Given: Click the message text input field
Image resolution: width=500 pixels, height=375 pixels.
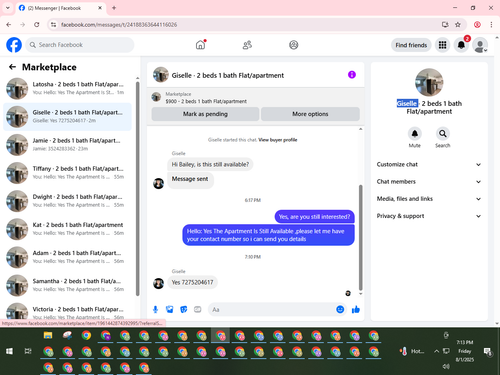Looking at the screenshot, I should (x=272, y=310).
